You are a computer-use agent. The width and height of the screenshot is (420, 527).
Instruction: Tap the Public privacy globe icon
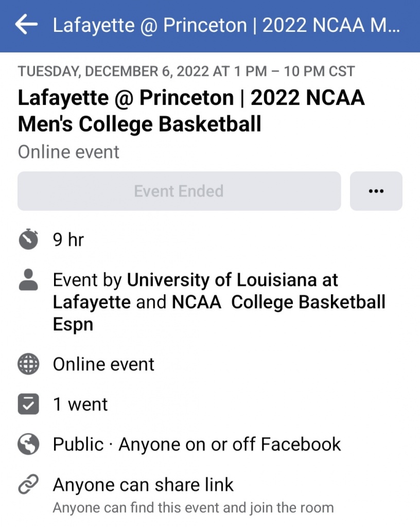[28, 444]
